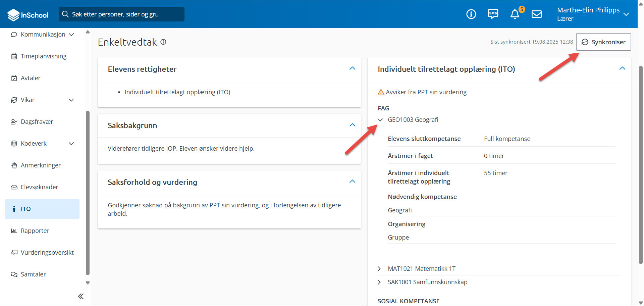Viewport: 644px width, 306px height.
Task: Click the sidebar scroll down arrow
Action: pyautogui.click(x=88, y=283)
